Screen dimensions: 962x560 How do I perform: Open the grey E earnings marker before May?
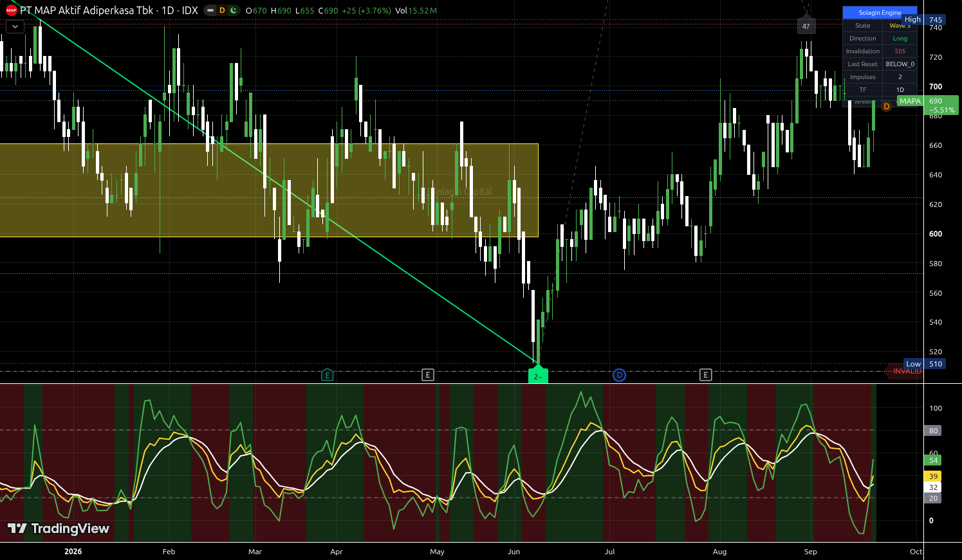click(428, 375)
